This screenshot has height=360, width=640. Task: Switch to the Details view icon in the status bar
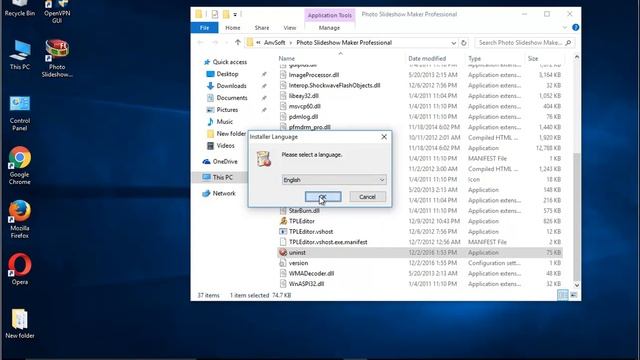click(562, 295)
